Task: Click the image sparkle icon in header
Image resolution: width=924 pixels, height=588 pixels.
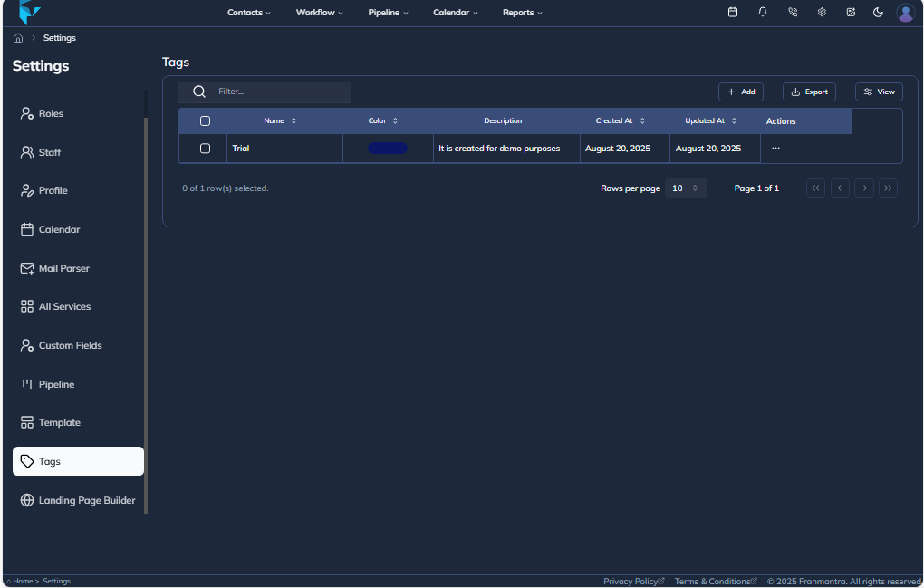Action: tap(851, 13)
